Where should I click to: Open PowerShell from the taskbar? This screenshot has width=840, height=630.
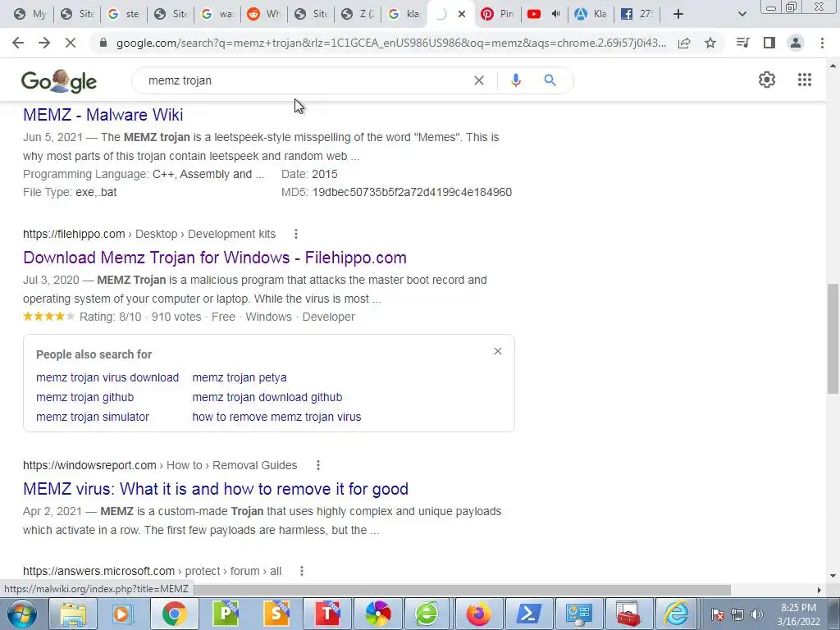point(529,614)
